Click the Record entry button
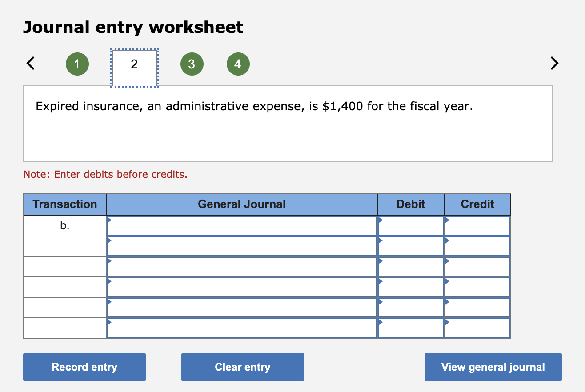This screenshot has height=392, width=585. [x=84, y=367]
